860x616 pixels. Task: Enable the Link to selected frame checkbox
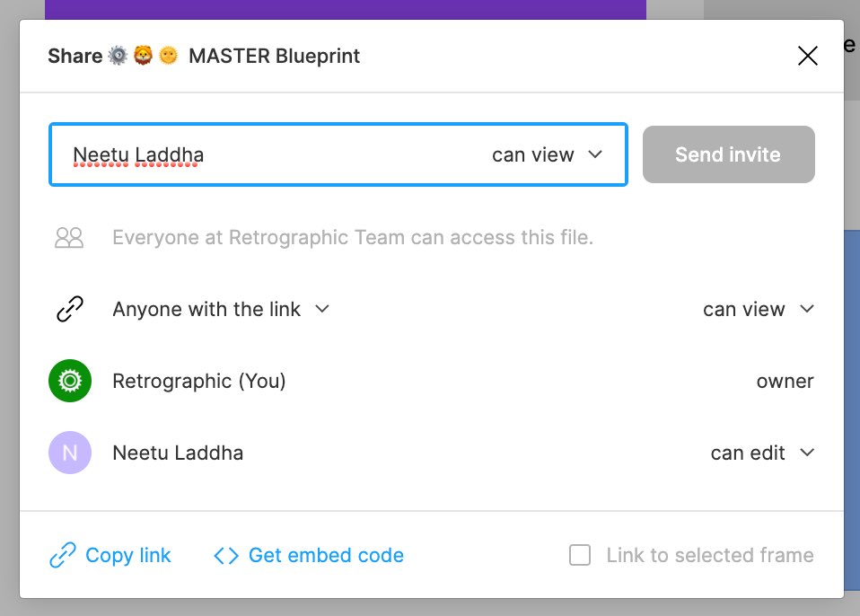[x=580, y=555]
